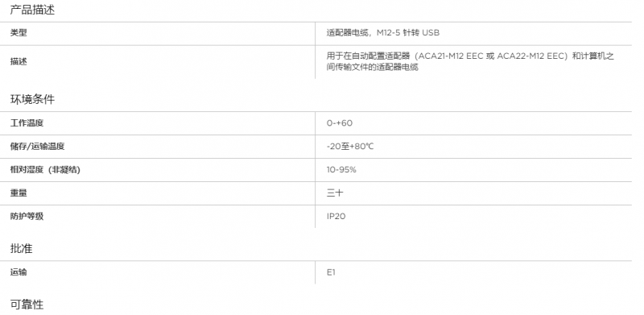
Task: Click the 批准 section heading
Action: pyautogui.click(x=21, y=249)
